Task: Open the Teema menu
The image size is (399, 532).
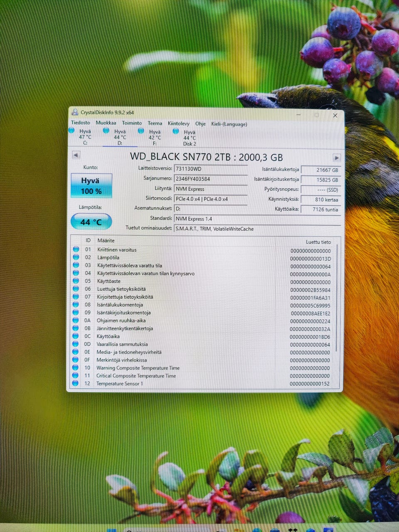Action: (155, 123)
